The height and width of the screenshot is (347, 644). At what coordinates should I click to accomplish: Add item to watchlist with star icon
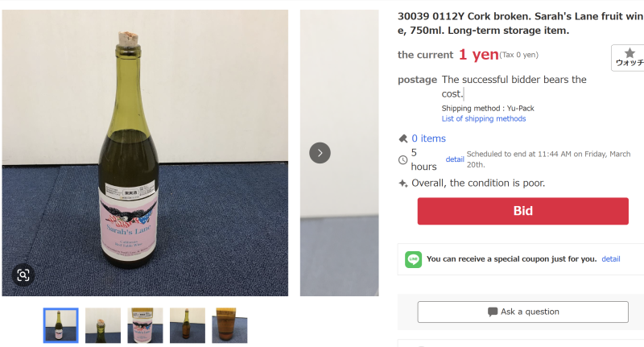(629, 57)
